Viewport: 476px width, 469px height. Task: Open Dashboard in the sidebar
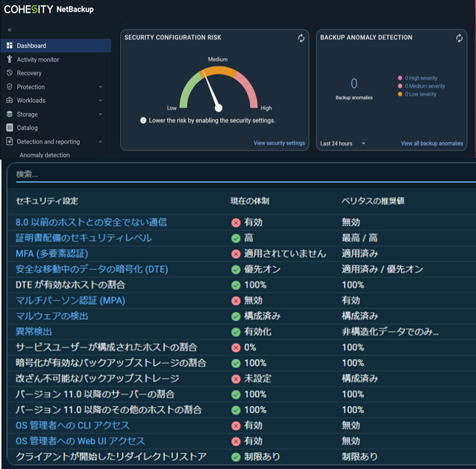click(x=56, y=46)
